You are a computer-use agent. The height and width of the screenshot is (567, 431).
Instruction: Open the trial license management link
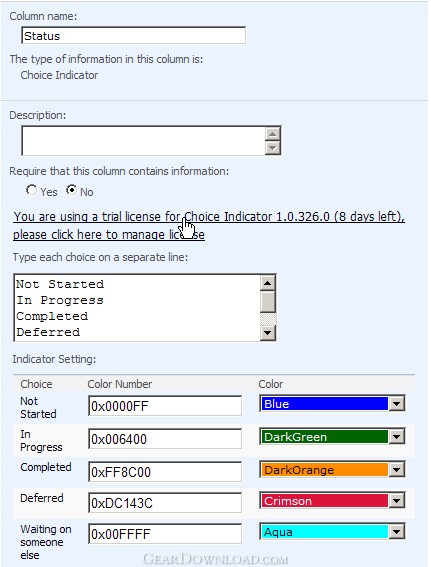point(209,226)
